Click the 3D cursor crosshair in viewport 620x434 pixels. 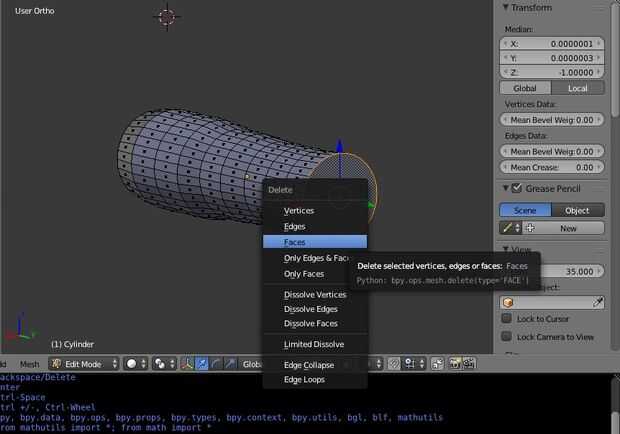click(x=166, y=17)
